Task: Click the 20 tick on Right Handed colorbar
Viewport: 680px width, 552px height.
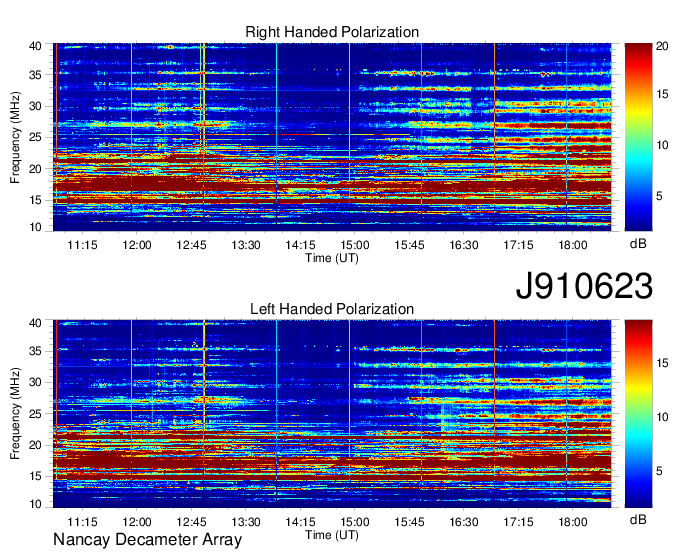Action: click(662, 46)
